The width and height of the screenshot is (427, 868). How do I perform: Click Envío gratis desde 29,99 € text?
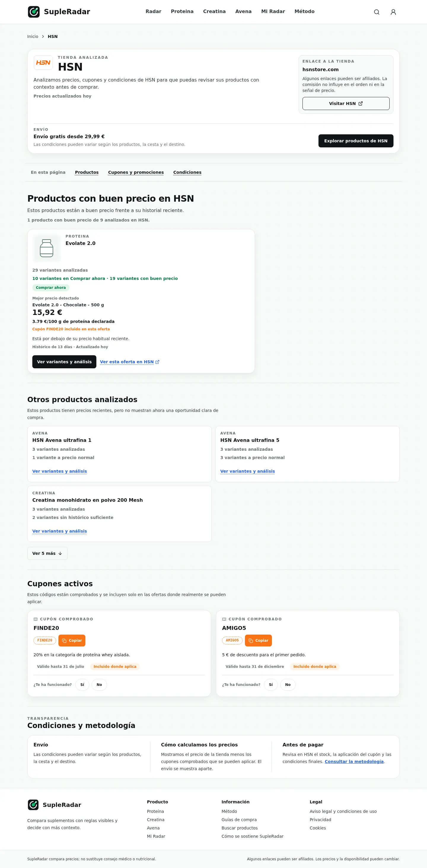click(x=69, y=136)
